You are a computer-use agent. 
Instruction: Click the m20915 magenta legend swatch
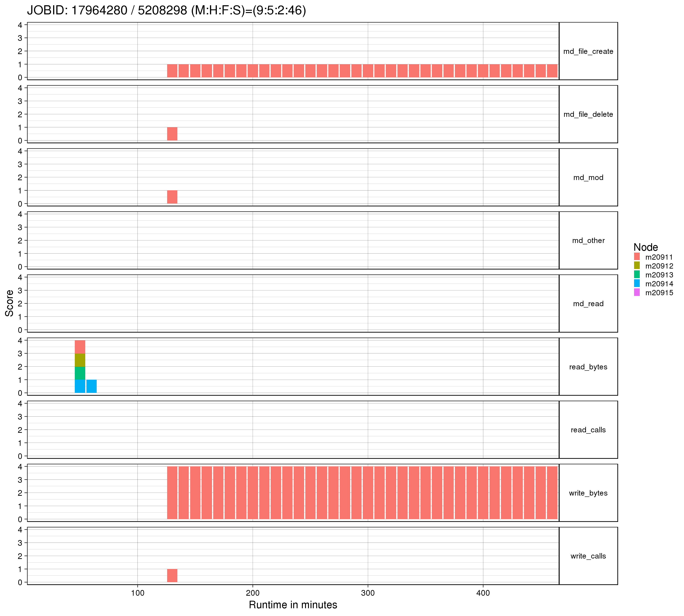[x=637, y=292]
